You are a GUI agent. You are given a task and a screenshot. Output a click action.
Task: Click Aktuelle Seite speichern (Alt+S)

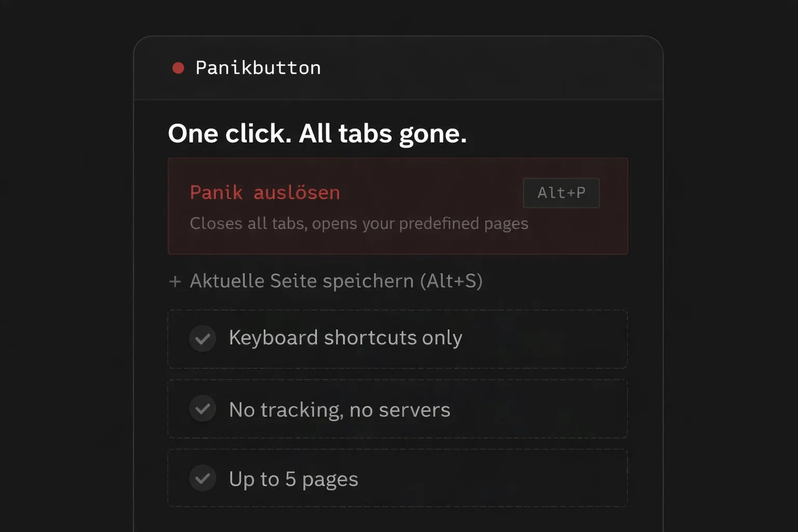337,281
